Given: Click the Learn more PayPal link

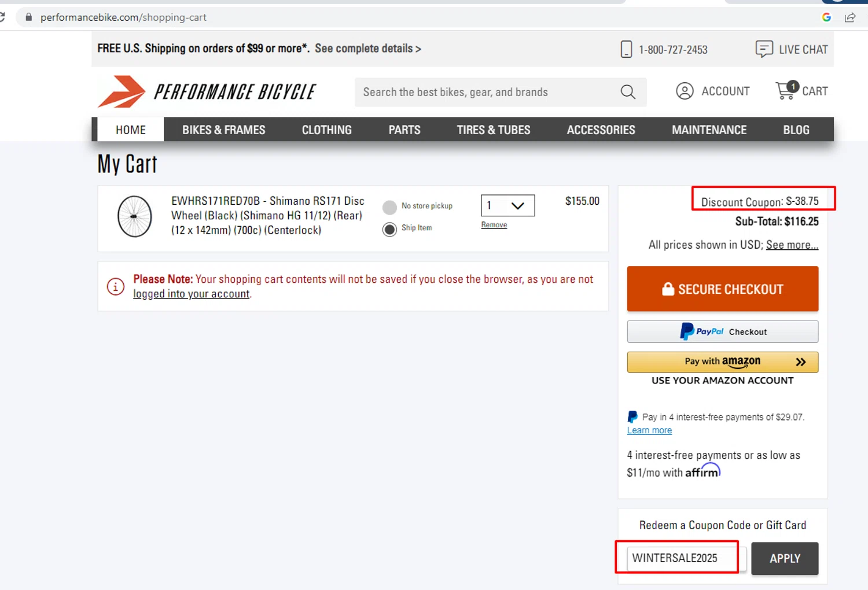Looking at the screenshot, I should click(649, 430).
